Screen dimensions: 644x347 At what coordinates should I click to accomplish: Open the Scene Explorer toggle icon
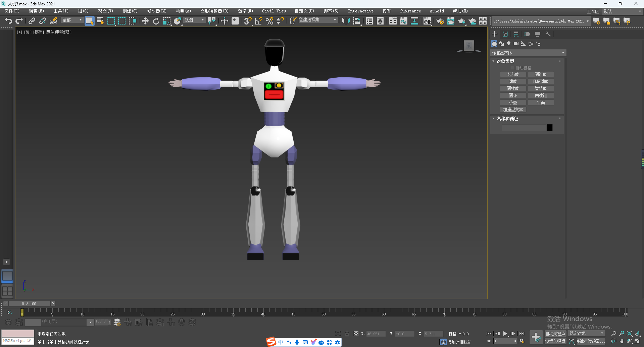pos(369,21)
